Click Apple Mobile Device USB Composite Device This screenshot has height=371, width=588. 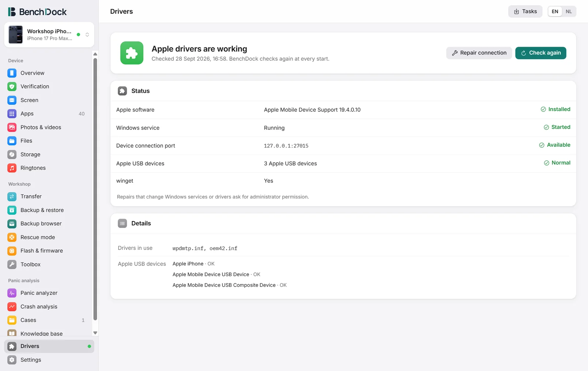(224, 285)
